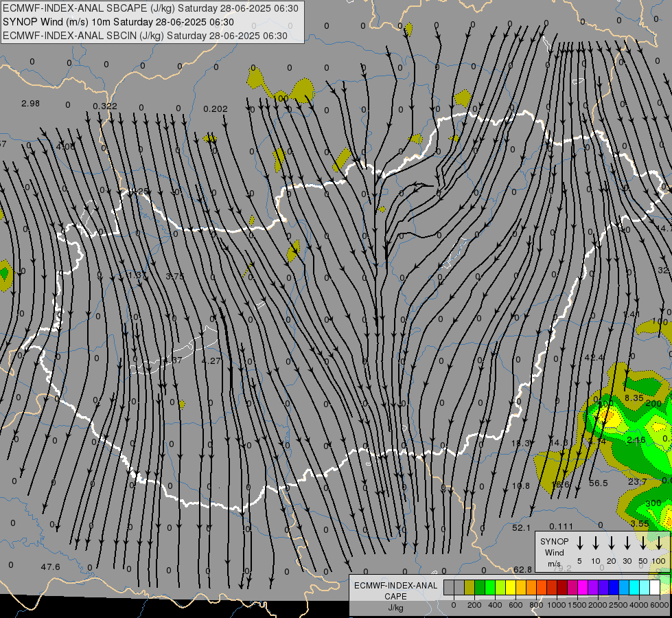Click the map value 4.27
This screenshot has width=672, height=618.
(211, 360)
